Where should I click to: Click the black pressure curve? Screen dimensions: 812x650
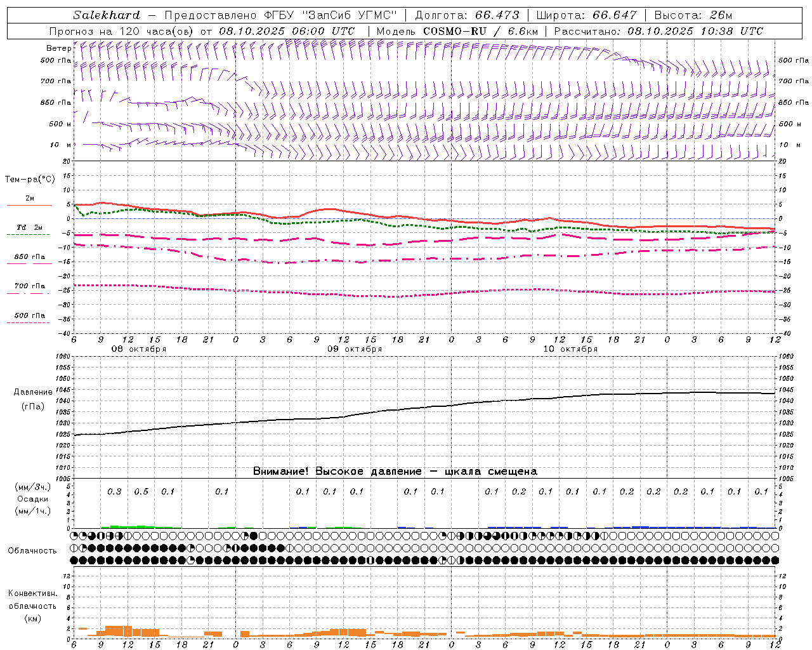click(x=425, y=408)
